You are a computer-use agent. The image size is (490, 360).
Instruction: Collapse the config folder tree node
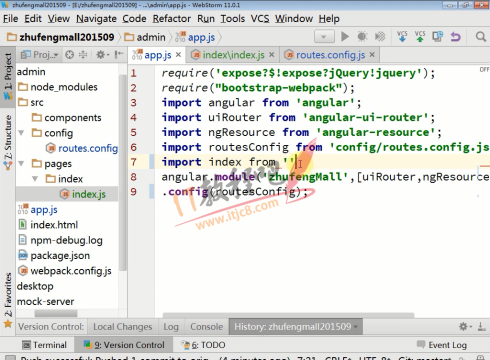coord(21,133)
